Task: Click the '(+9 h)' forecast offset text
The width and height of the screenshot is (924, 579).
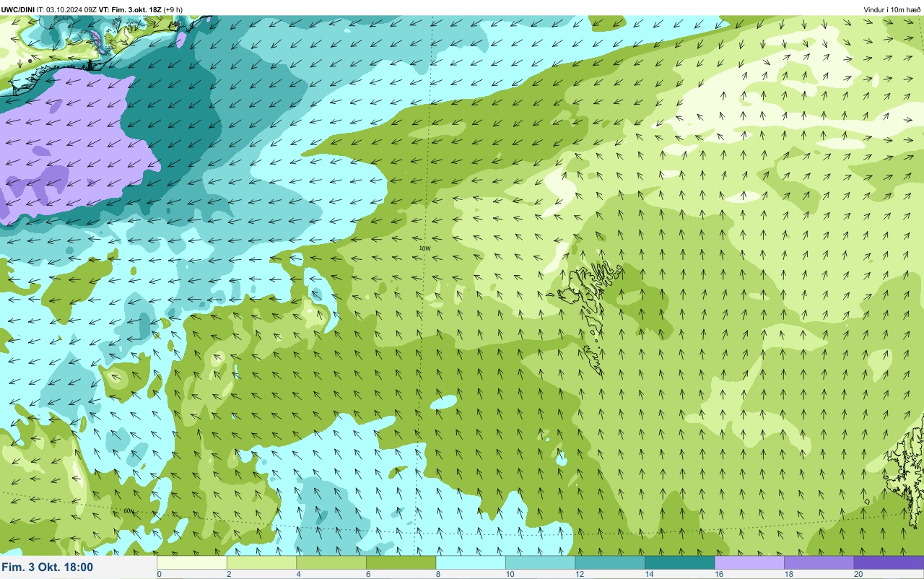Action: (x=173, y=9)
